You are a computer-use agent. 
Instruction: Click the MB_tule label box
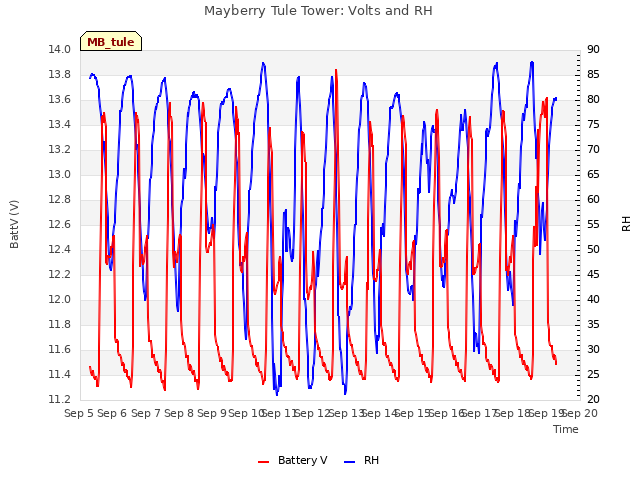pyautogui.click(x=111, y=42)
